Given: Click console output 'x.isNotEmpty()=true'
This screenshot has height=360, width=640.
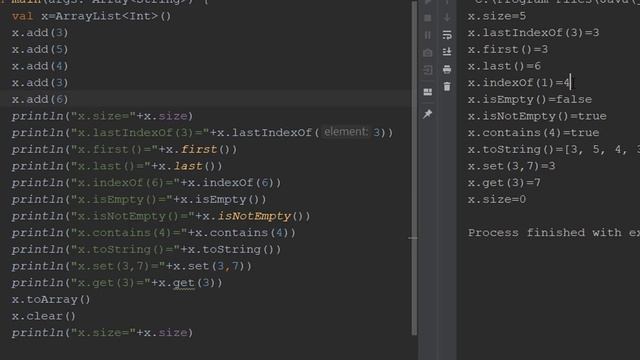Looking at the screenshot, I should (x=537, y=116).
